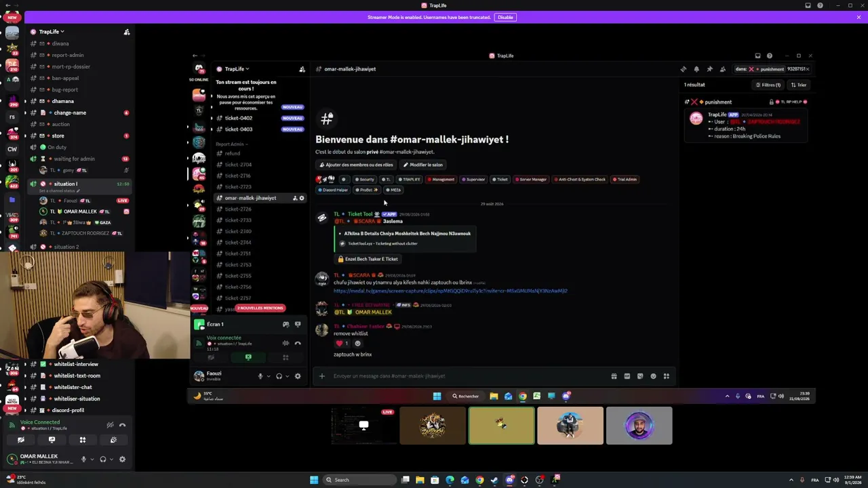
Task: Disable Streamer Mode in the top banner
Action: click(505, 17)
